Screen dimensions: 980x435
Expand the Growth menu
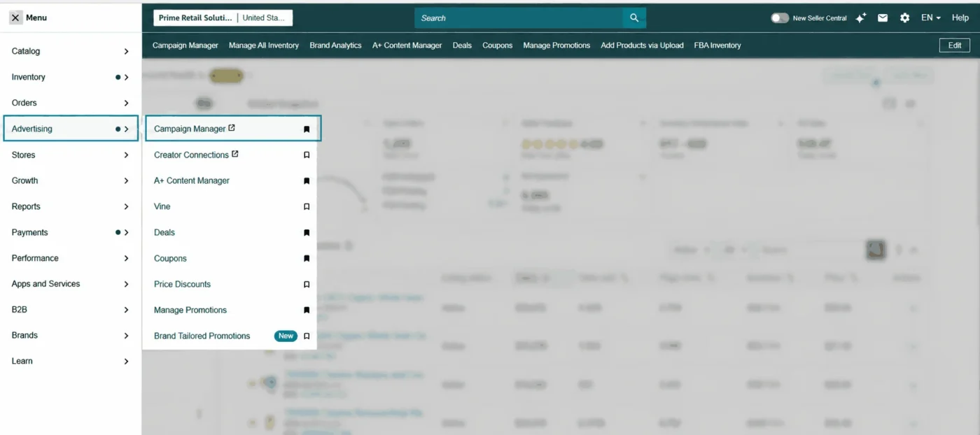click(x=70, y=180)
